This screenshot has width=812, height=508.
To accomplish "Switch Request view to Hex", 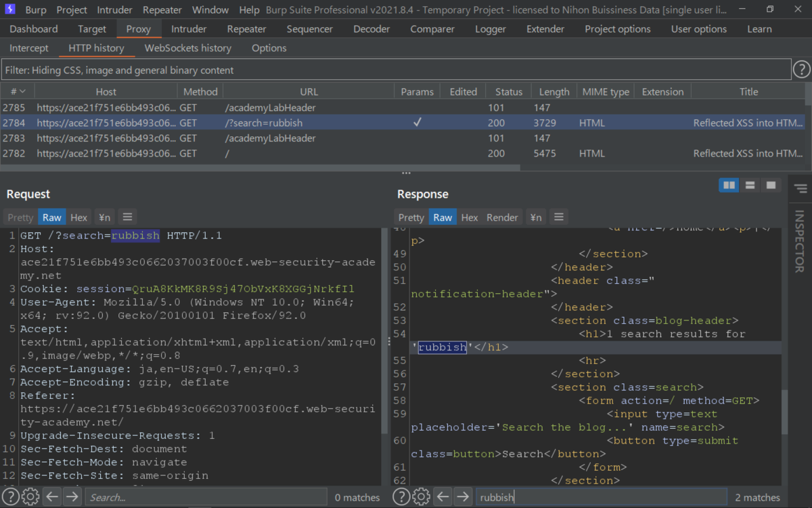I will (79, 217).
